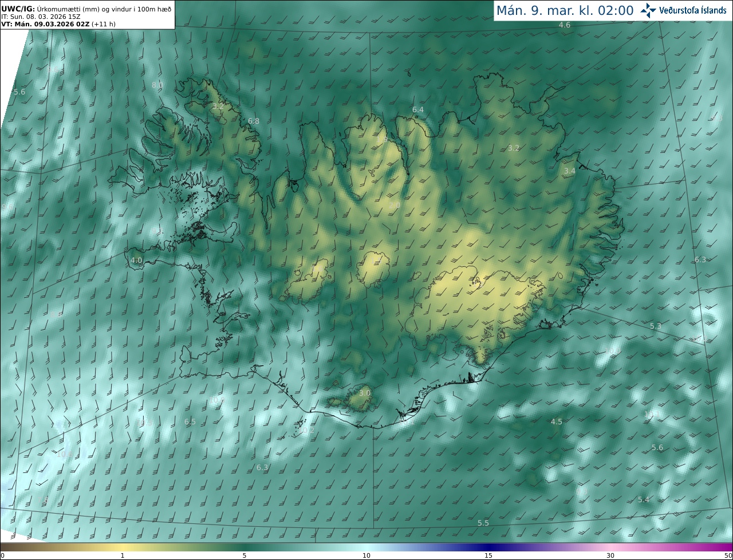The width and height of the screenshot is (733, 560).
Task: Click the 6.3 value in the southern sea
Action: [262, 468]
